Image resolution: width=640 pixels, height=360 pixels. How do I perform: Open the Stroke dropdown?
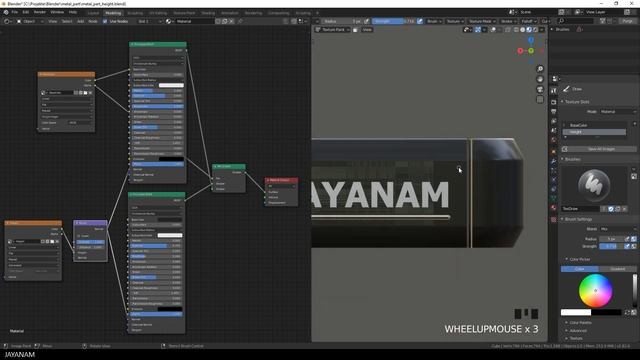point(509,21)
